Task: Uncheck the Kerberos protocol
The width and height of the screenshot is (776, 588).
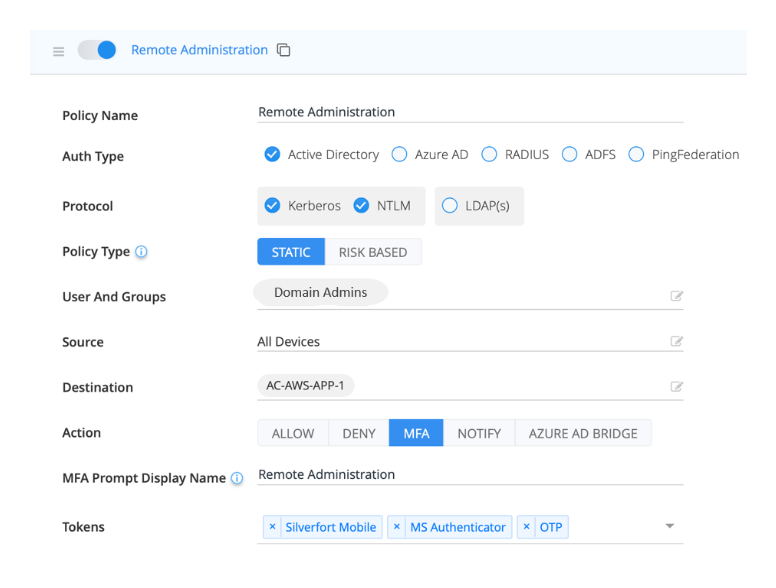Action: [272, 206]
